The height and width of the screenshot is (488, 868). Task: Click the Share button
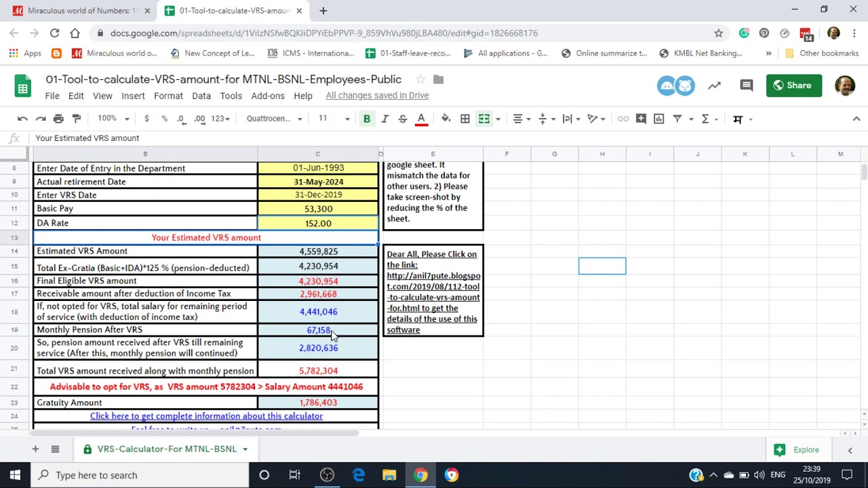click(794, 85)
